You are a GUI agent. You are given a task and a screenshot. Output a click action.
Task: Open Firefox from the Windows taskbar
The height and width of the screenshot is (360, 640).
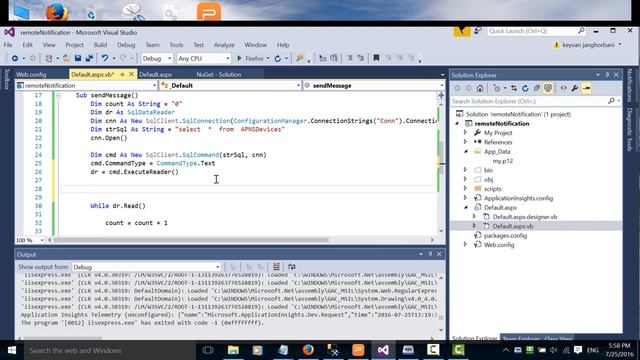click(308, 350)
